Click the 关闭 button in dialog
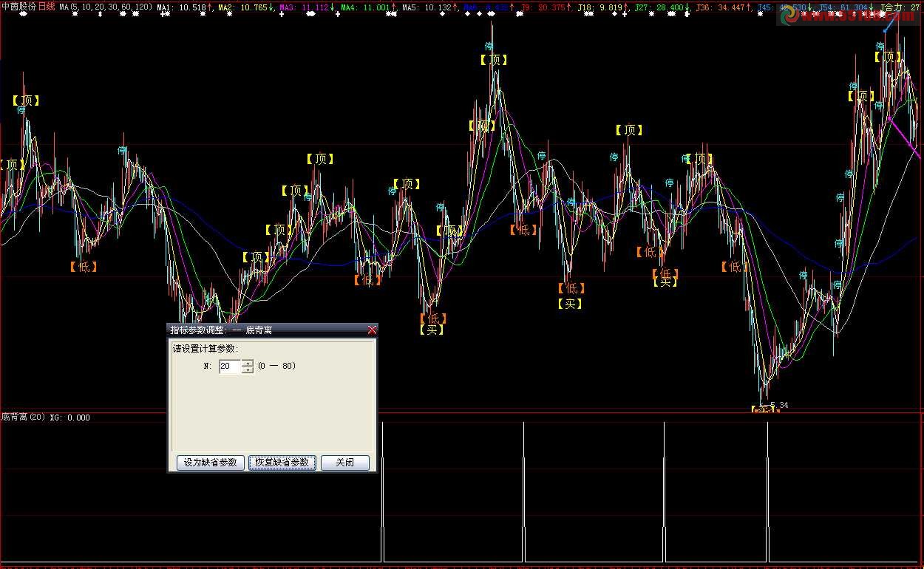Screen dimensions: 924x569 (x=344, y=463)
